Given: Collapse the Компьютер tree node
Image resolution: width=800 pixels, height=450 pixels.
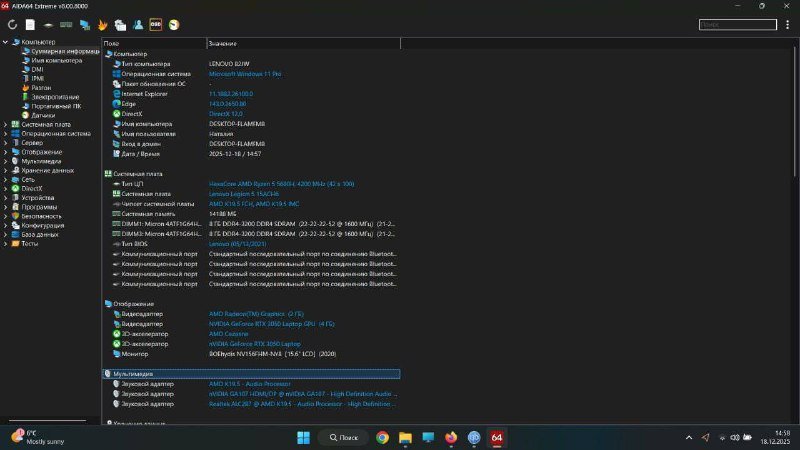Looking at the screenshot, I should (6, 42).
